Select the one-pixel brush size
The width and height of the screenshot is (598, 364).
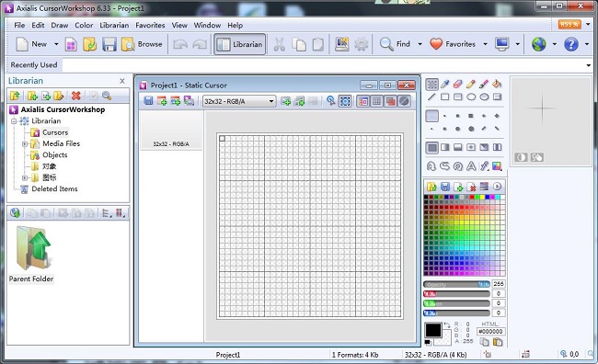click(x=431, y=116)
